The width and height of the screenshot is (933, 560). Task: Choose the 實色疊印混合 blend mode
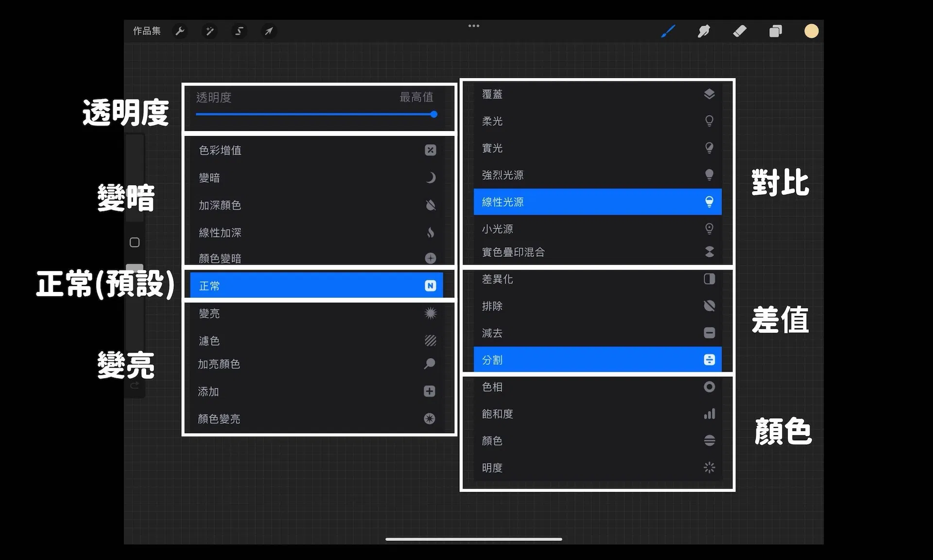click(x=598, y=252)
